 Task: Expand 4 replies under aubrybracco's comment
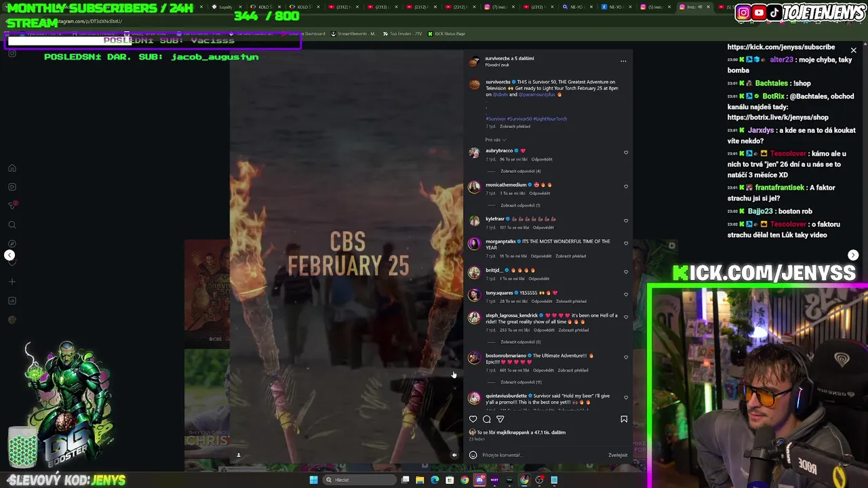[x=520, y=171]
